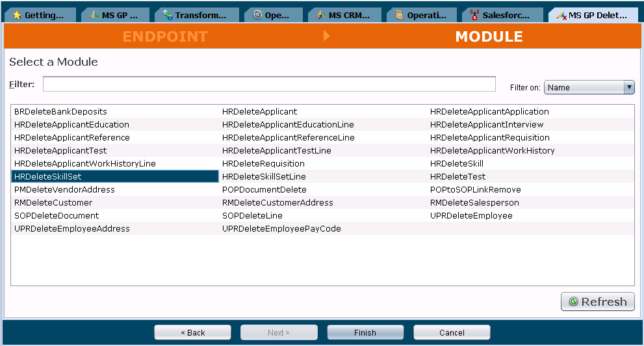The height and width of the screenshot is (346, 644).
Task: Select the RMDeleteCustomer module
Action: (x=53, y=202)
